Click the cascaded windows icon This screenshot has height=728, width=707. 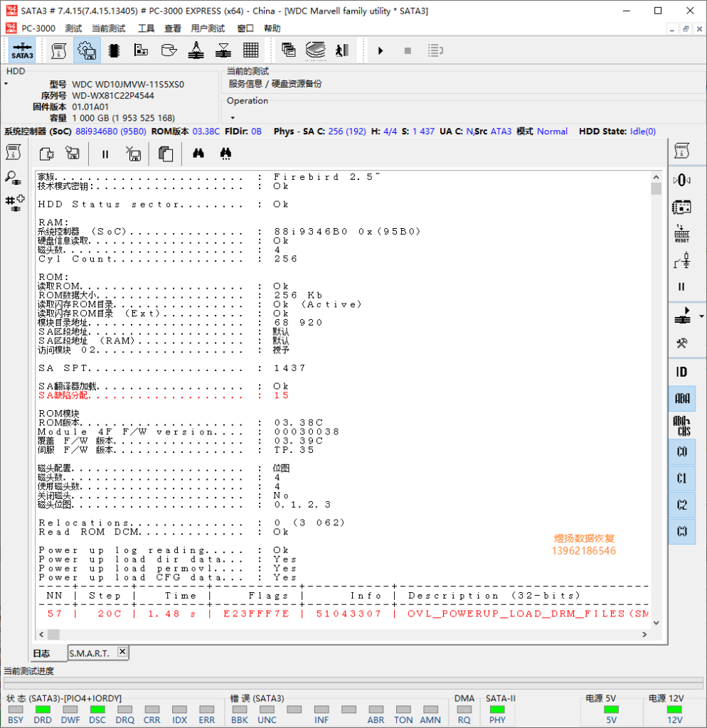[x=289, y=50]
